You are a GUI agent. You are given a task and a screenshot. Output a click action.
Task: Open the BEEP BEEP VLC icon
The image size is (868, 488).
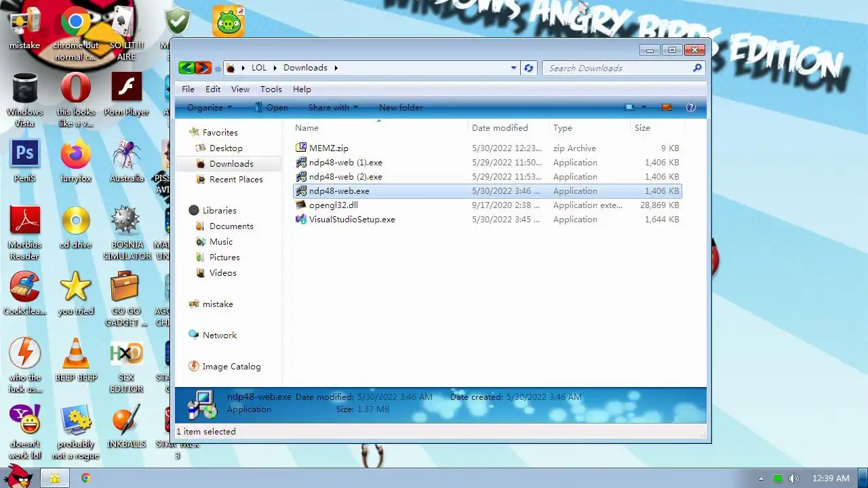click(x=75, y=360)
